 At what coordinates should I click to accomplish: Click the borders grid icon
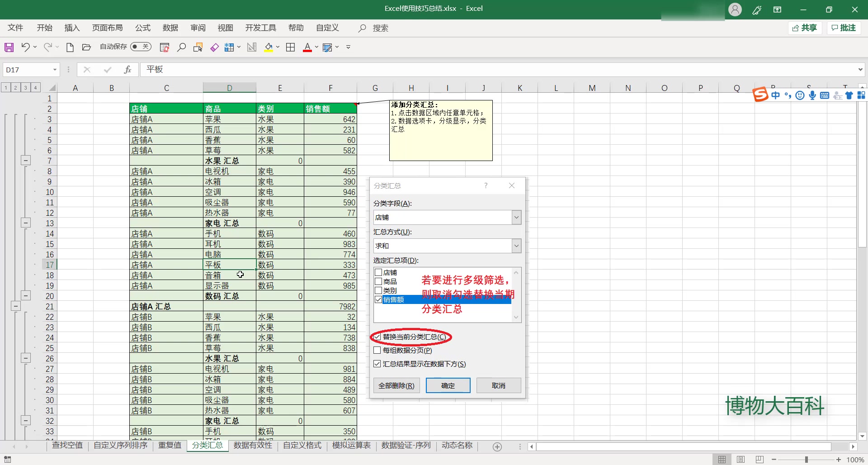[x=291, y=47]
